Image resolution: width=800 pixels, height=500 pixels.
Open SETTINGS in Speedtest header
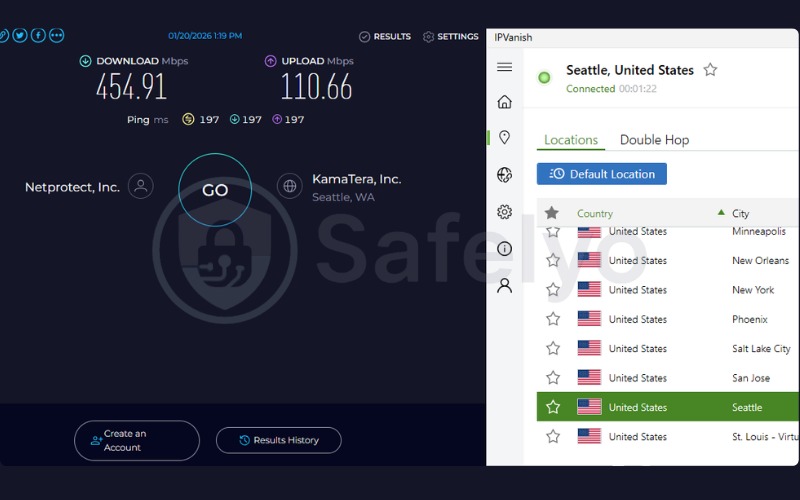pyautogui.click(x=451, y=36)
